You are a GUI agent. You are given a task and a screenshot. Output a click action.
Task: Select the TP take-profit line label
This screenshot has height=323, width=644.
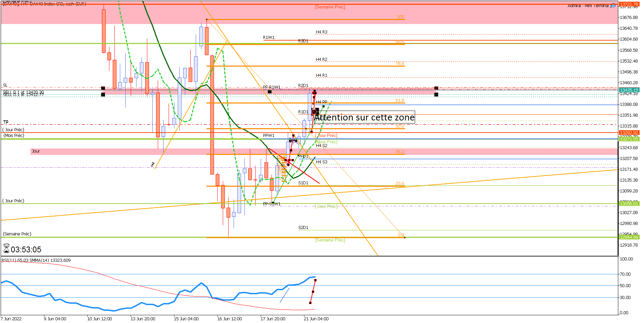pos(6,122)
